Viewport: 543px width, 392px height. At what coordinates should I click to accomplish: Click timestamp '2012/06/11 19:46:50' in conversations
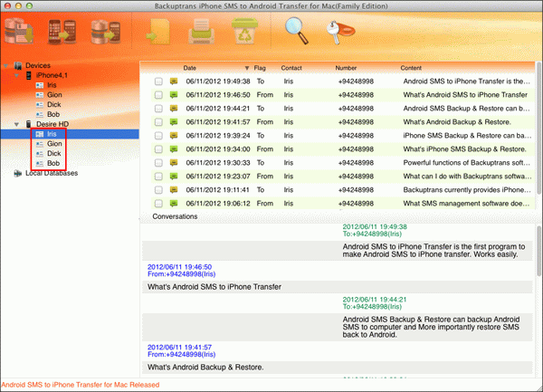click(179, 267)
